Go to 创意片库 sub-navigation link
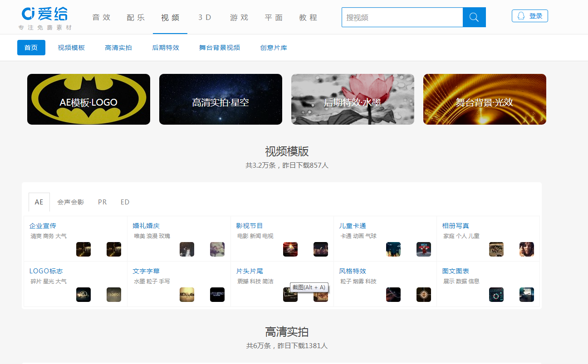This screenshot has height=364, width=588. point(274,48)
